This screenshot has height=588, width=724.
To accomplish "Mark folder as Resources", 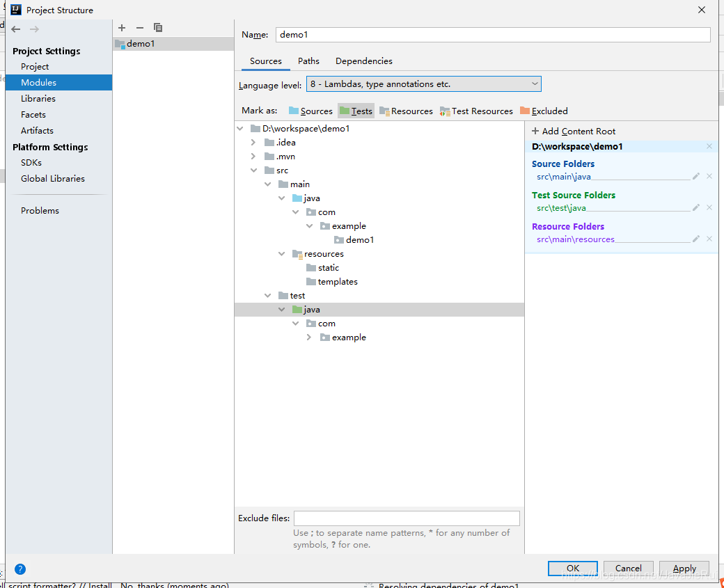I will coord(407,111).
